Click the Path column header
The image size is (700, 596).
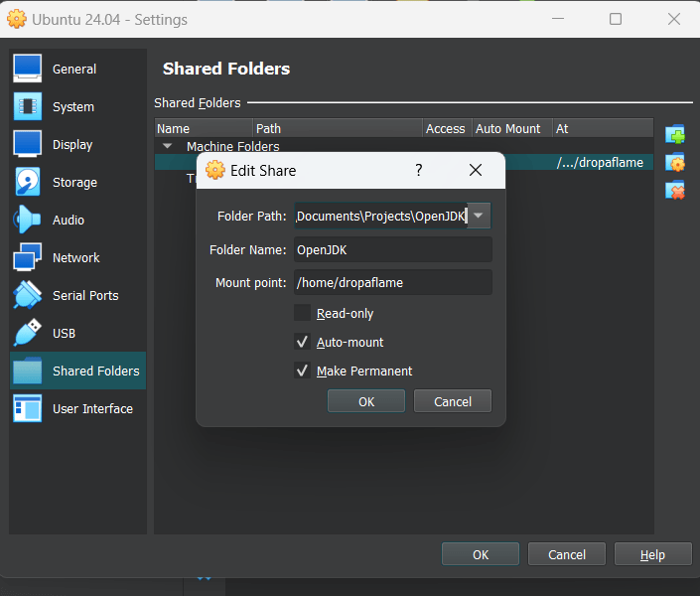point(338,129)
